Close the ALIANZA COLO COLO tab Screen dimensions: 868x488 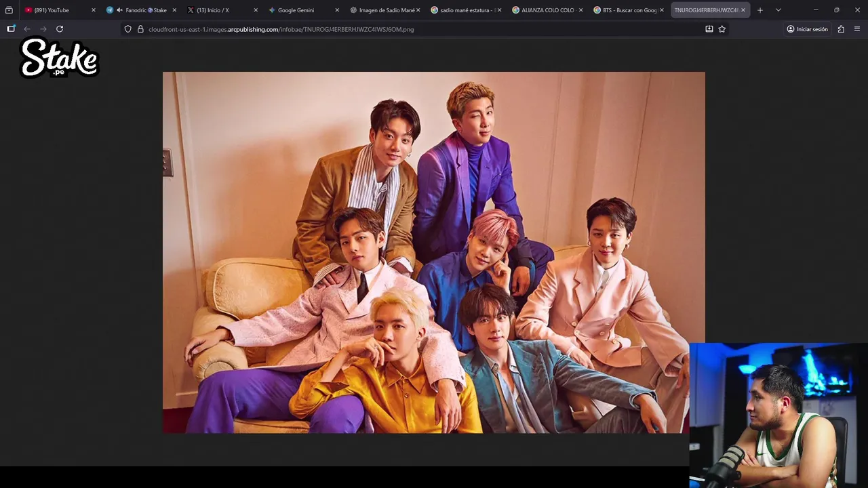pos(580,10)
